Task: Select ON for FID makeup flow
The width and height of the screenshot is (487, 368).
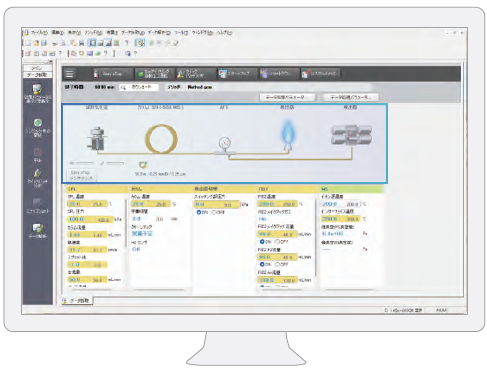Action: point(266,242)
